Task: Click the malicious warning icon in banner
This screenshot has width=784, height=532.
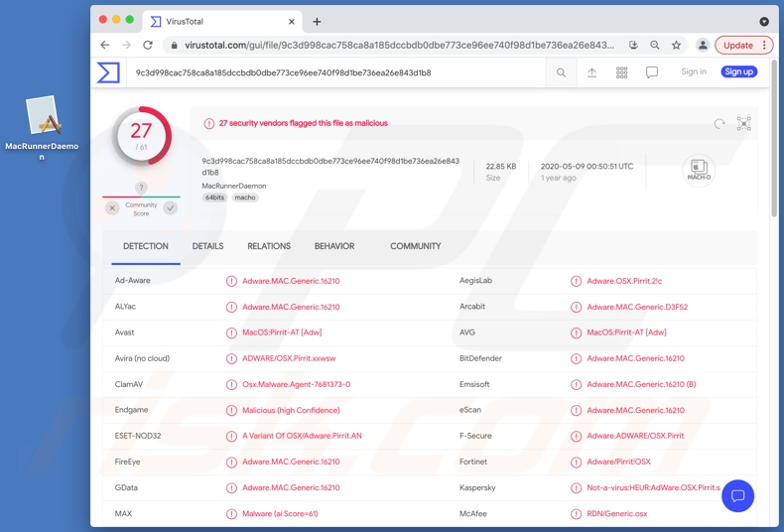Action: pyautogui.click(x=209, y=123)
